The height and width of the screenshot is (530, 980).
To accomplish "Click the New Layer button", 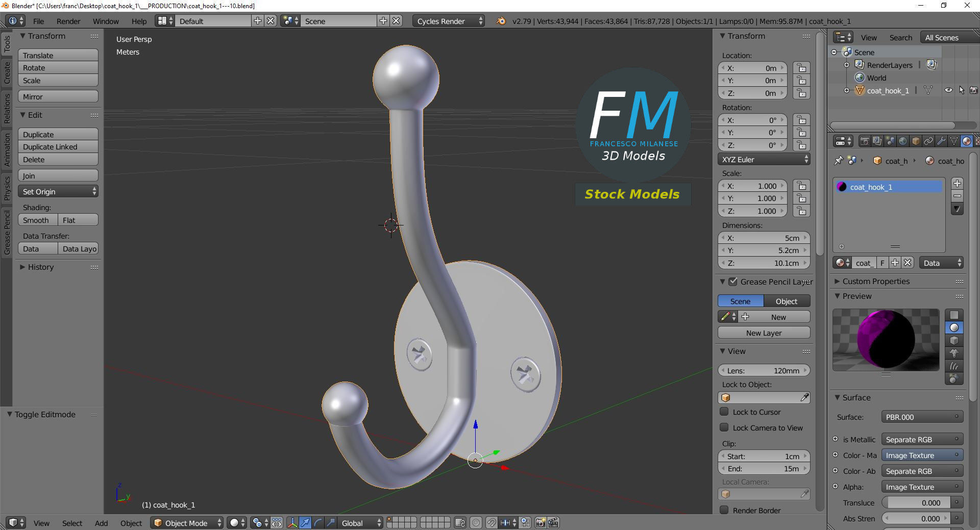I will (x=764, y=333).
